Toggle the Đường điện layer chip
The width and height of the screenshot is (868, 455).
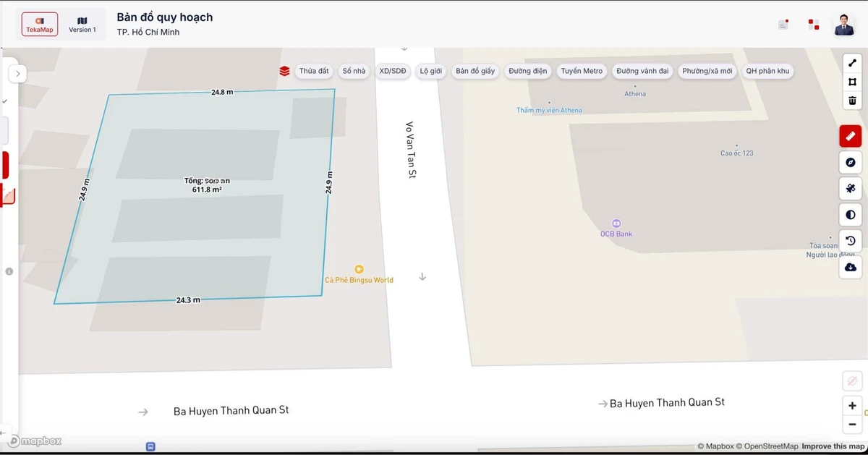tap(529, 71)
